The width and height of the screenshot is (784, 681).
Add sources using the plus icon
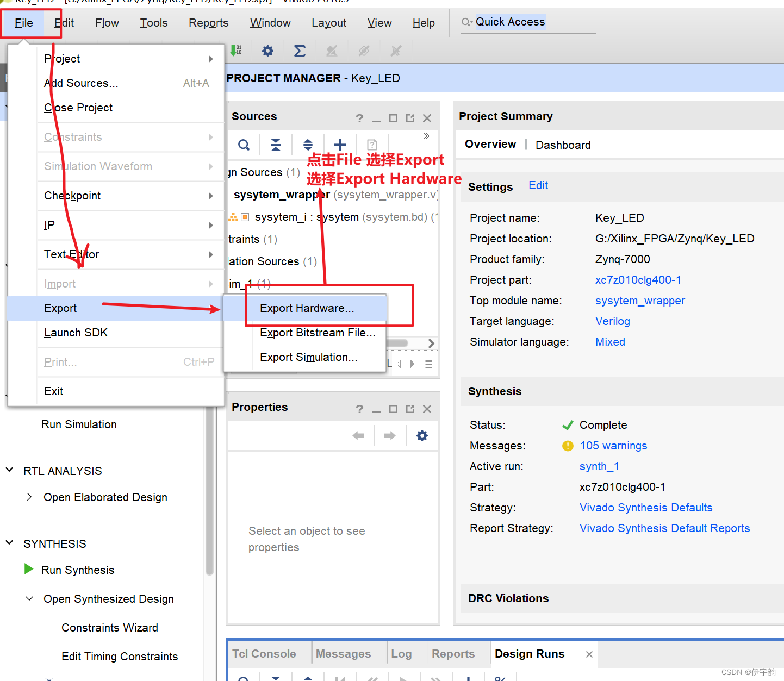pyautogui.click(x=340, y=145)
